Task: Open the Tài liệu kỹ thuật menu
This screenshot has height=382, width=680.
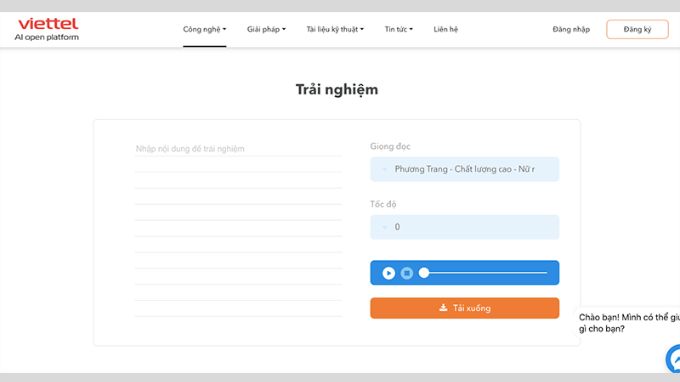Action: tap(335, 29)
